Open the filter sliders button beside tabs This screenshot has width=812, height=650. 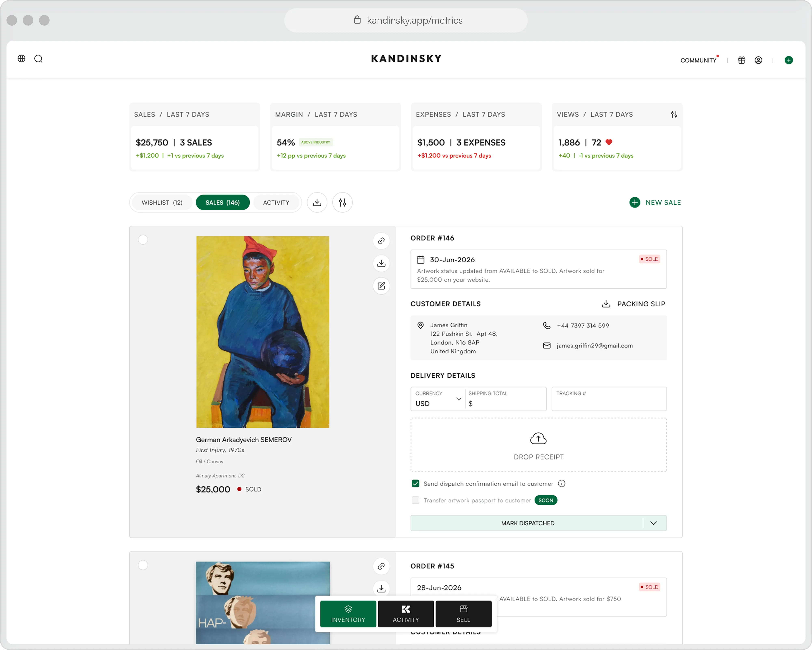342,202
